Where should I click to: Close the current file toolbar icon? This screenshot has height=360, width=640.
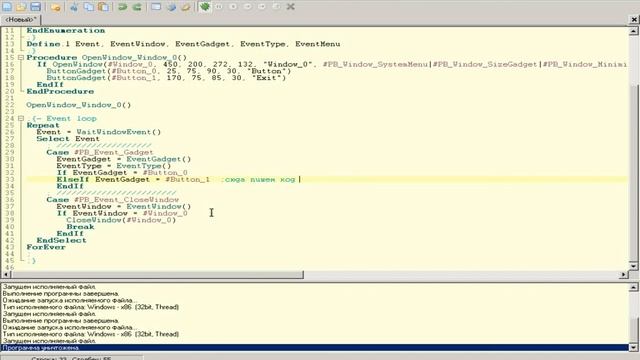(56, 7)
